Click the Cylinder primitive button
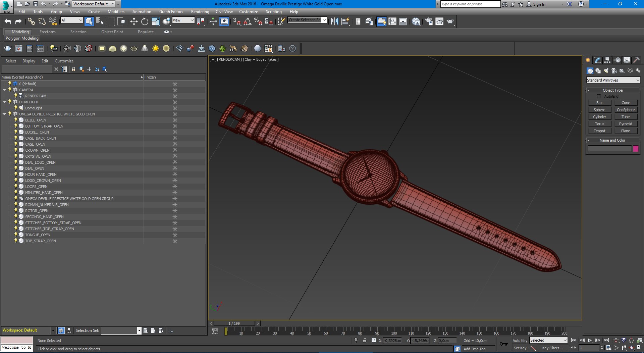The height and width of the screenshot is (353, 644). click(x=599, y=117)
